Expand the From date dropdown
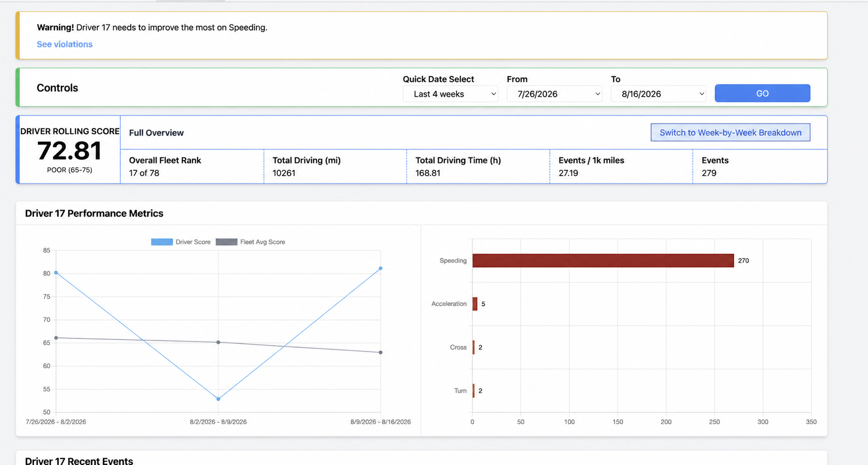This screenshot has width=868, height=465. coord(554,94)
